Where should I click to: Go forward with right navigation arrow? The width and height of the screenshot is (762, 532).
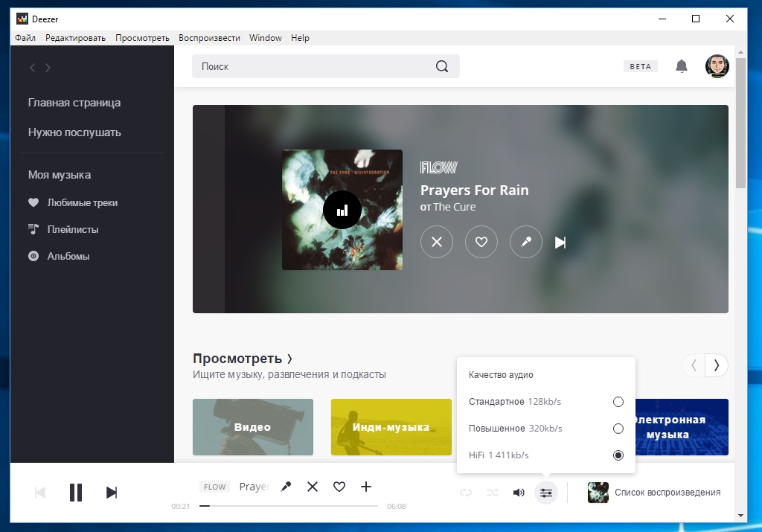(x=48, y=68)
